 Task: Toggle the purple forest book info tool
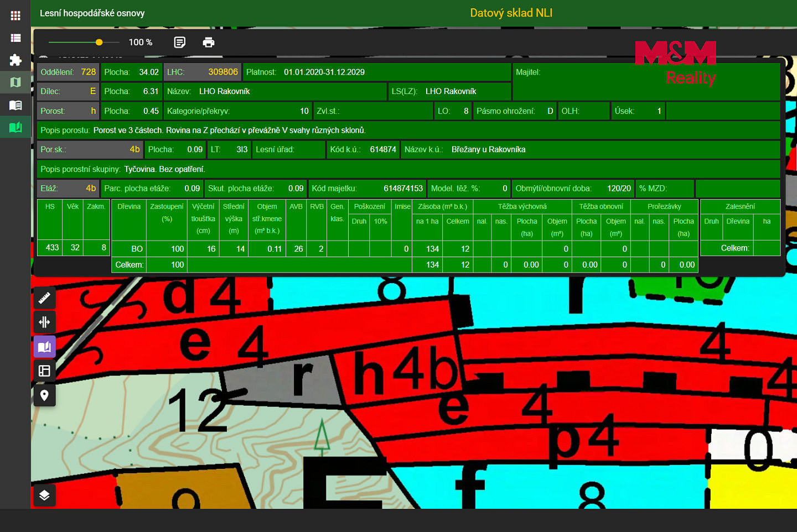click(x=44, y=347)
